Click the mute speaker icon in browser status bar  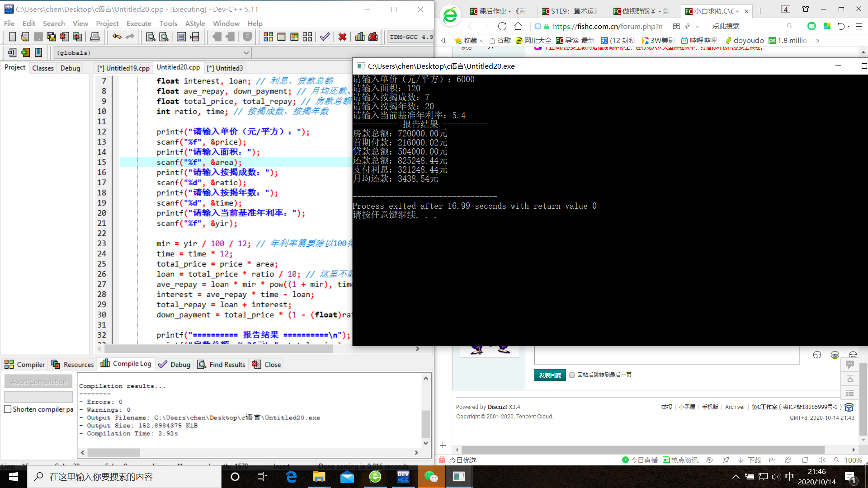821,460
